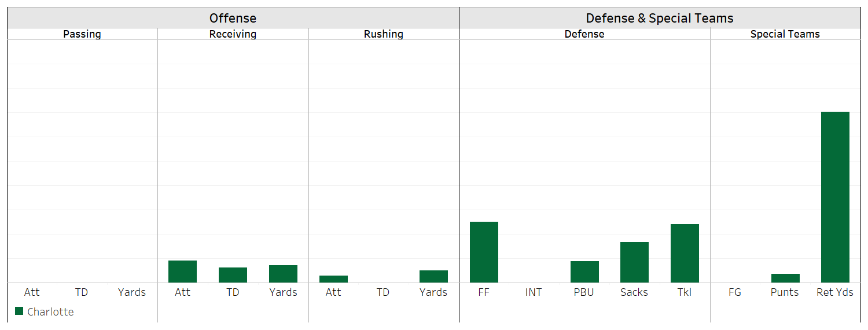Click the FG axis label
The height and width of the screenshot is (330, 868).
click(x=735, y=292)
